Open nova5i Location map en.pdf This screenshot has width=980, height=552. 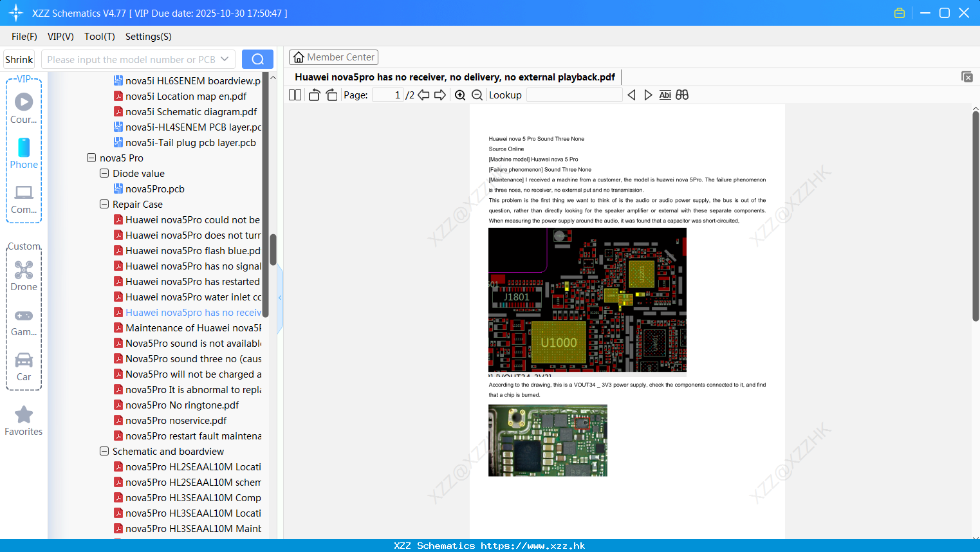186,97
